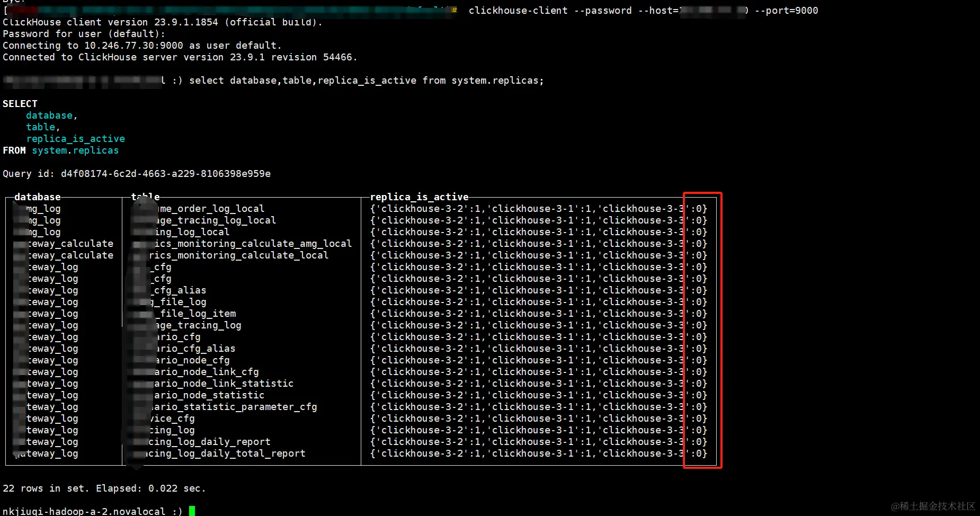Image resolution: width=980 pixels, height=516 pixels.
Task: Click the '_cfg_alias' table cell
Action: pyautogui.click(x=179, y=290)
